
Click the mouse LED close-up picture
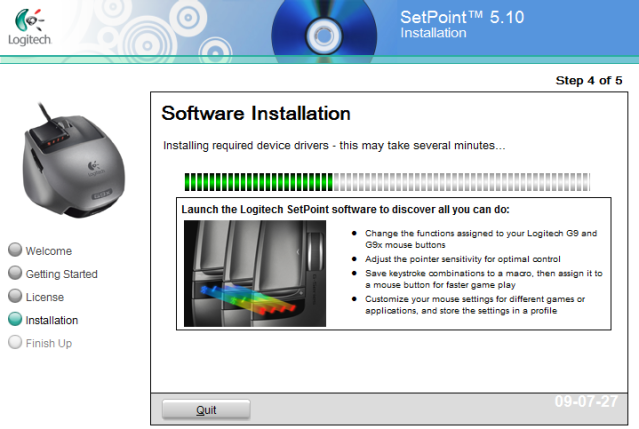pos(255,273)
